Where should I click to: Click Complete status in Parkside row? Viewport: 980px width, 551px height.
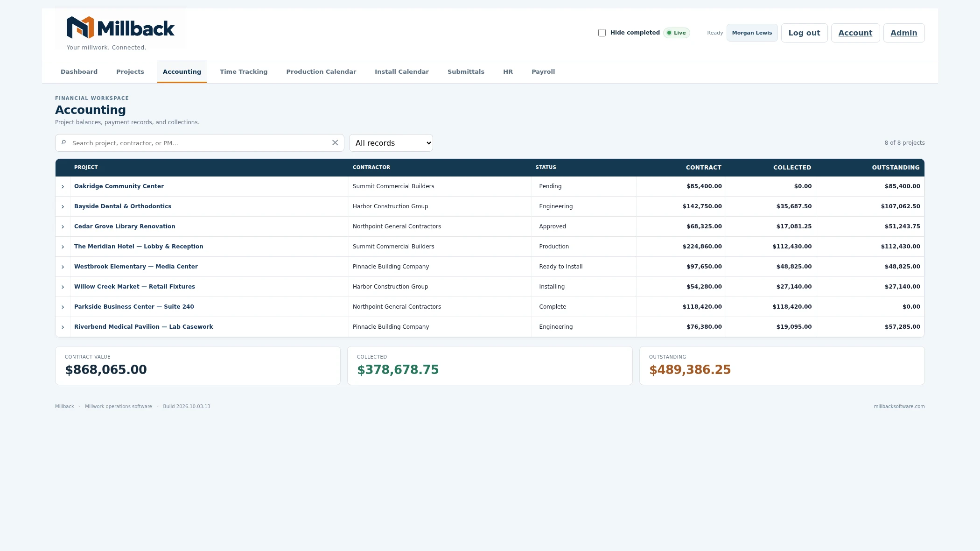[x=553, y=306]
